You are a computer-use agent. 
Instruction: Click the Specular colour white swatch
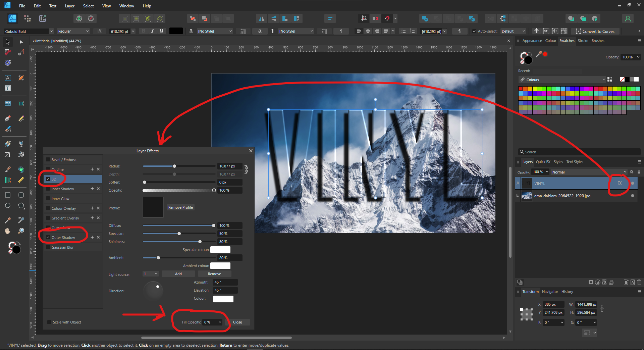click(x=220, y=249)
